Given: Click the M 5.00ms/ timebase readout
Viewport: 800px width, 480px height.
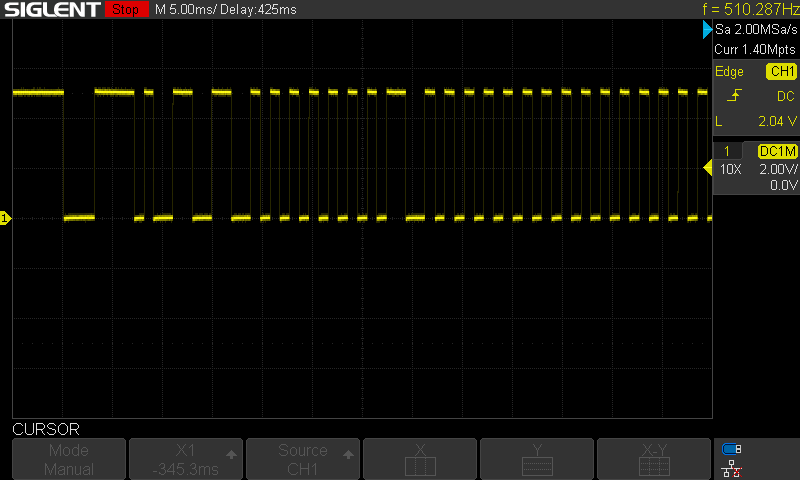Looking at the screenshot, I should (186, 10).
